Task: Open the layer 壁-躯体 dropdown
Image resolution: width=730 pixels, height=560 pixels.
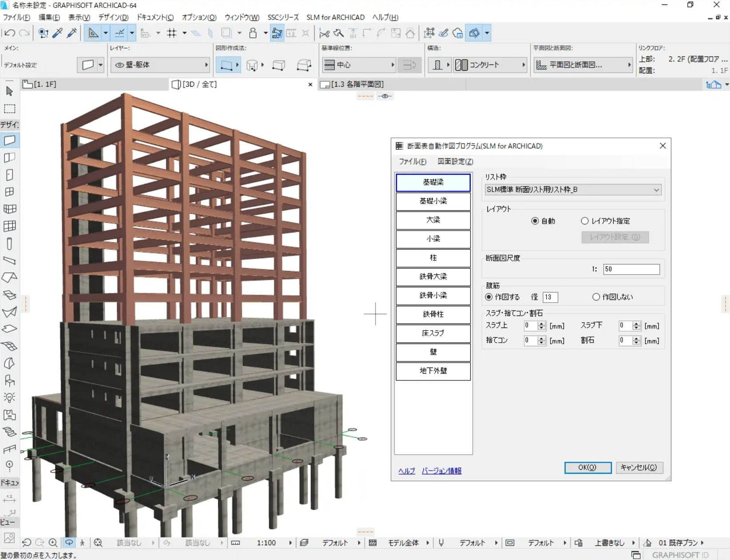Action: 160,65
